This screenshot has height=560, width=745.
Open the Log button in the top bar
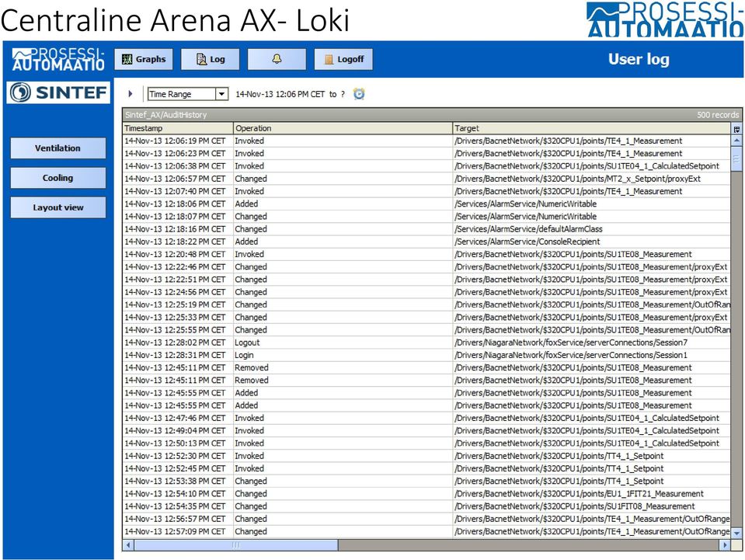point(210,59)
